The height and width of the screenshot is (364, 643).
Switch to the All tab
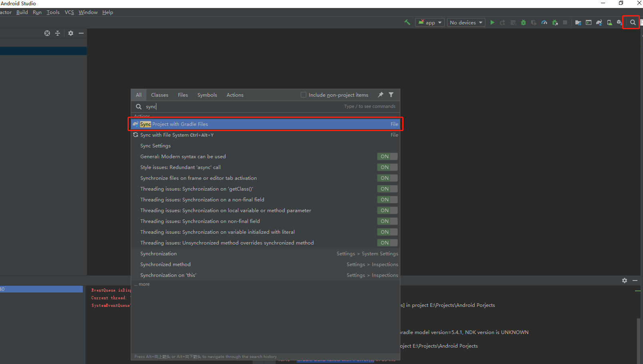pyautogui.click(x=139, y=95)
